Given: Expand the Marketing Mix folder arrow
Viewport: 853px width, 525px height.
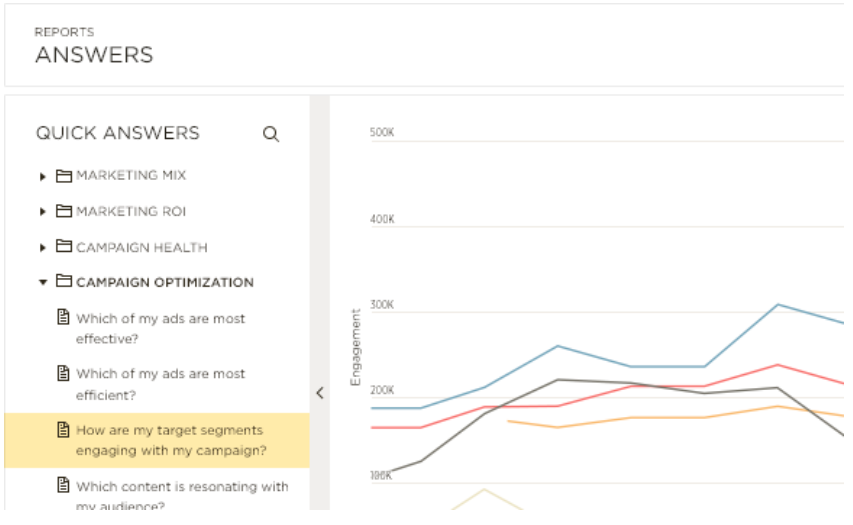Looking at the screenshot, I should point(43,177).
